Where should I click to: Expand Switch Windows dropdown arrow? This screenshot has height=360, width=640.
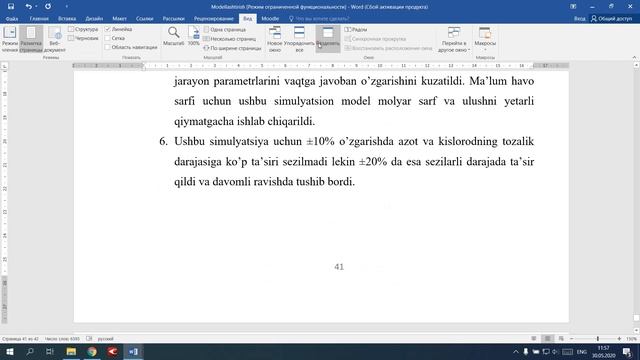coord(469,50)
